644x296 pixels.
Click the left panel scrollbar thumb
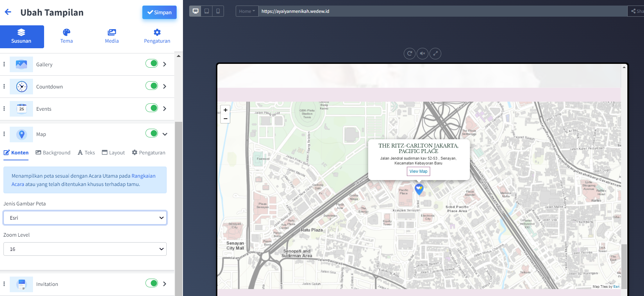179,208
